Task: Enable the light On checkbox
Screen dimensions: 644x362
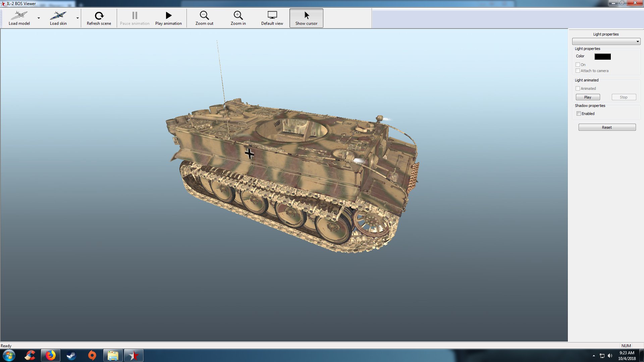Action: (578, 65)
